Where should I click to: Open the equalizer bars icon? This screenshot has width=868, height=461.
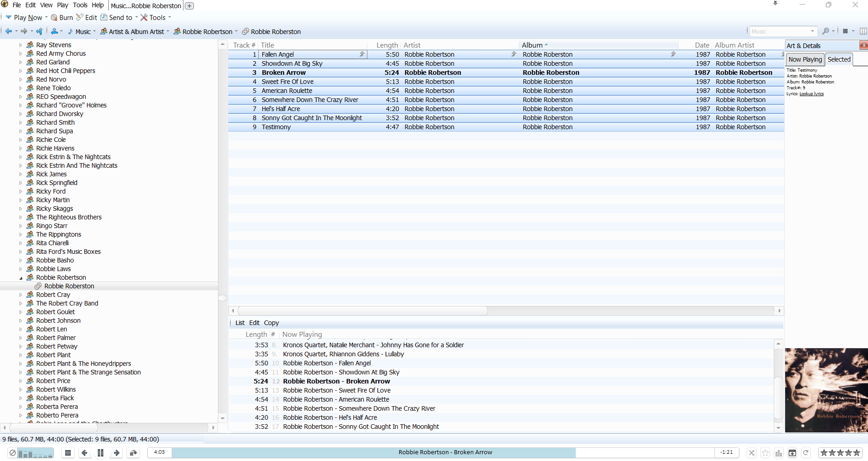point(779,453)
